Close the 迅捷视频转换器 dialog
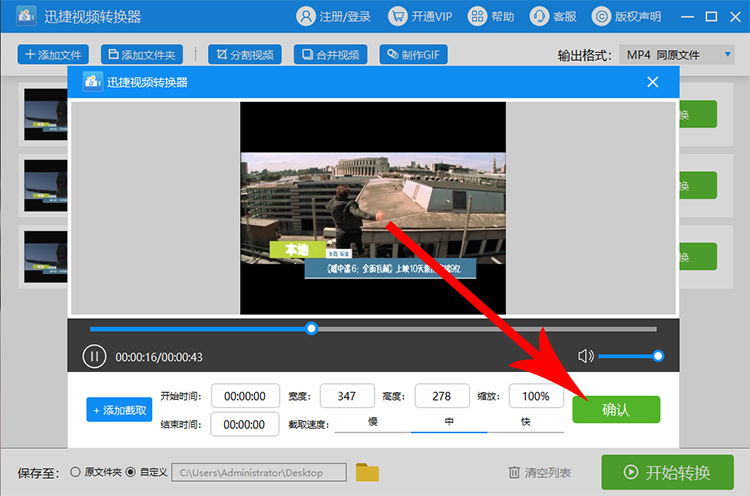 coord(652,82)
